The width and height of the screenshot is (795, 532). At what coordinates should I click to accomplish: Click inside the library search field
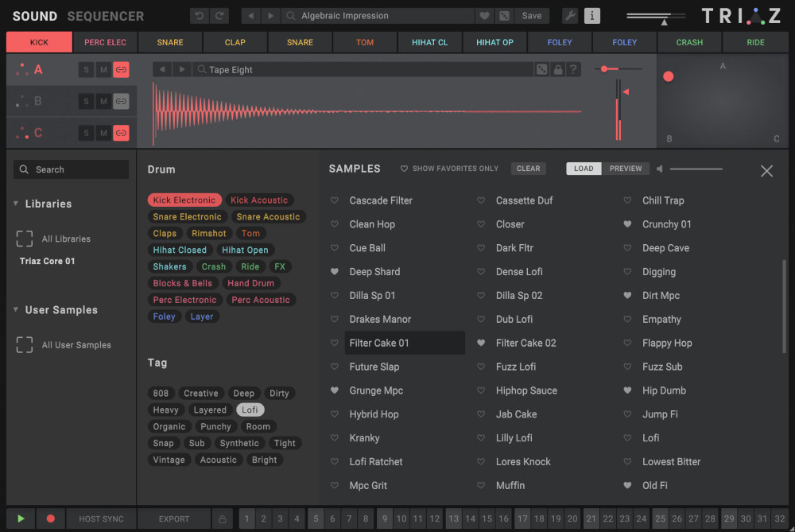(x=71, y=169)
